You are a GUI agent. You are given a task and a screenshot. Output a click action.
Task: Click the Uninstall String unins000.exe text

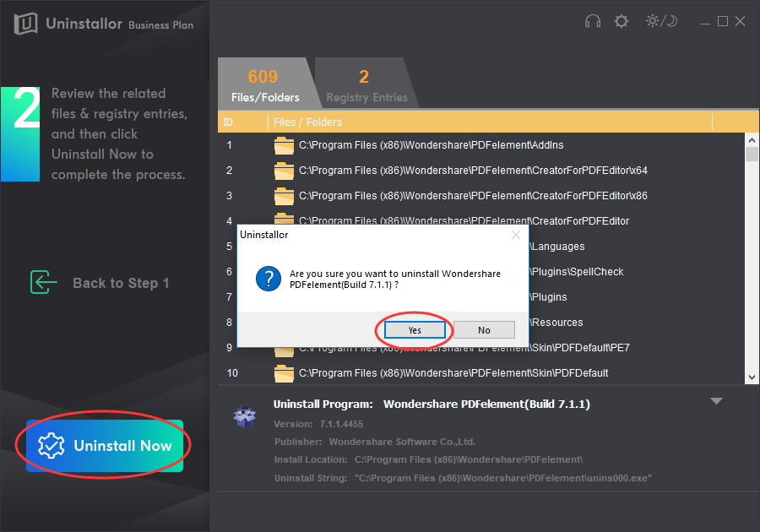464,478
